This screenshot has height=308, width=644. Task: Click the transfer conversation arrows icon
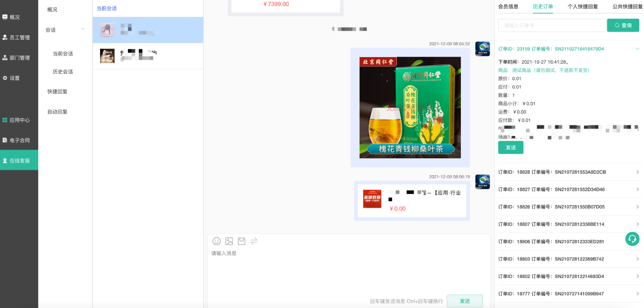click(x=254, y=241)
